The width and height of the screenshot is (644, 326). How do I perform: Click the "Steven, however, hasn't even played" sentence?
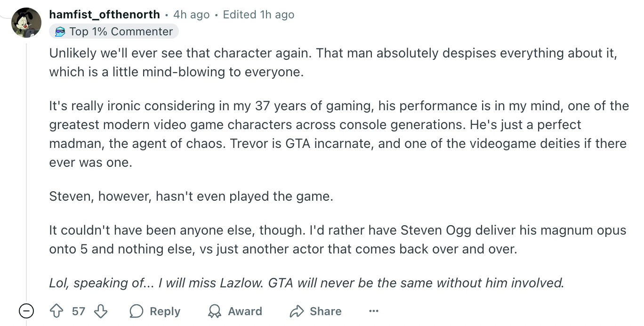coord(191,196)
